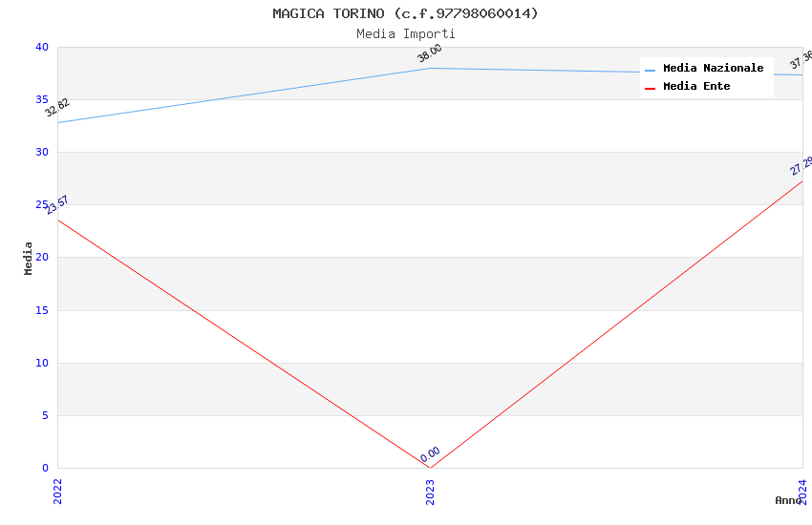
Task: Click the 40 y-axis tick label
Action: coord(41,47)
